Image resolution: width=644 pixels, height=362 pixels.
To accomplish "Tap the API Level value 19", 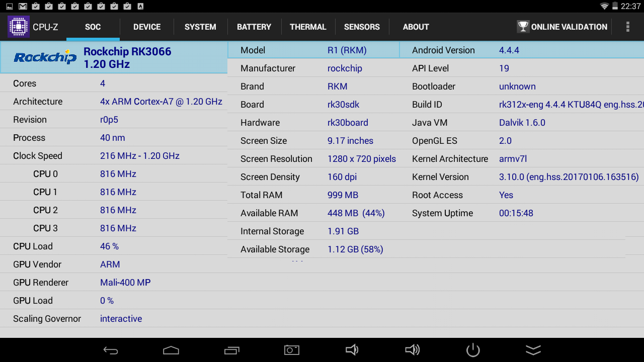I will click(x=504, y=68).
